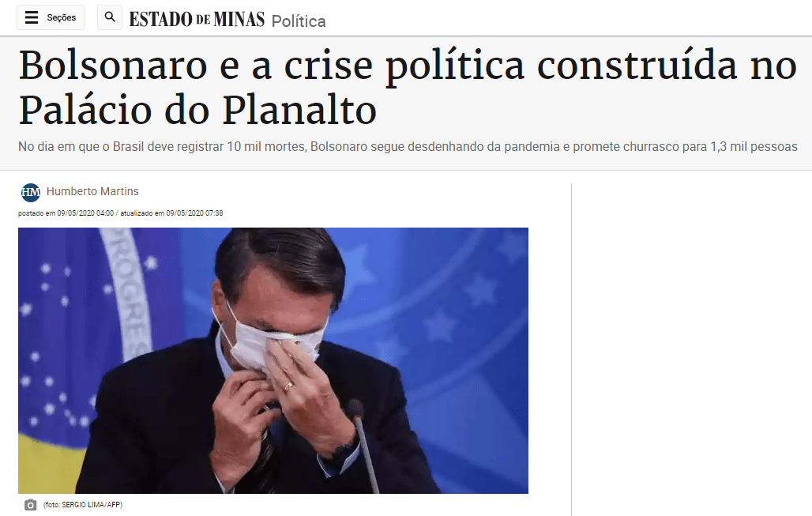This screenshot has width=812, height=516.
Task: Click the gold ring on the hand
Action: (288, 386)
